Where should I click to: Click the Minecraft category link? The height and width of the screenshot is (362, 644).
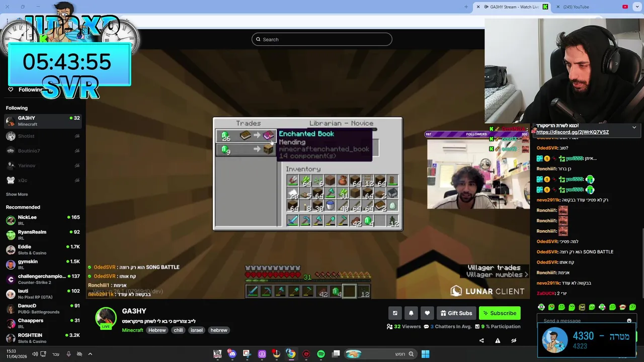coord(132,330)
